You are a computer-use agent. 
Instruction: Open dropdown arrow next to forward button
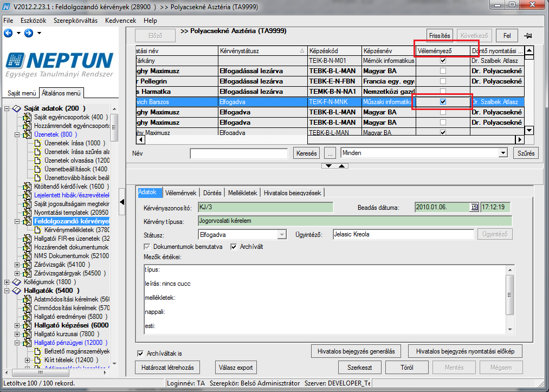39,33
